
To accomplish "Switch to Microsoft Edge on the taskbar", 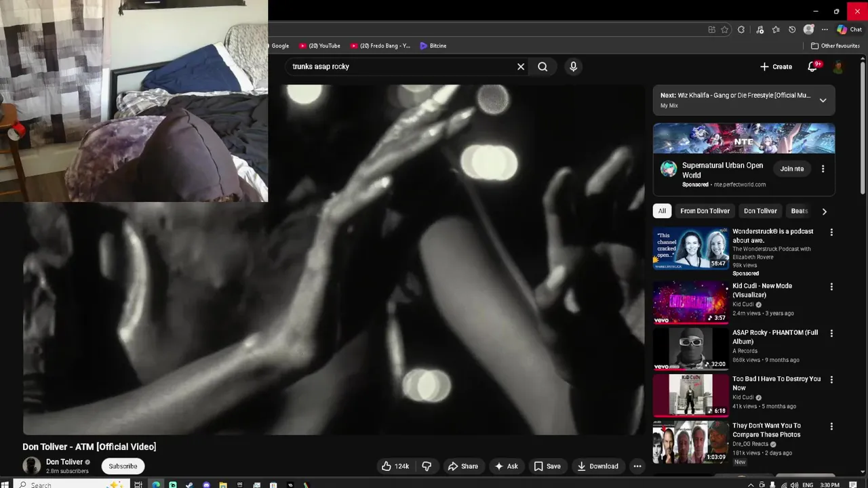I will tap(156, 485).
